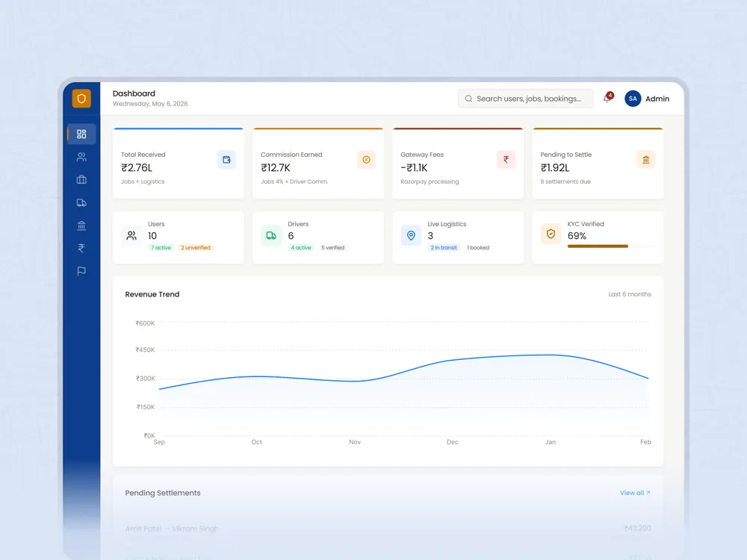Click the Admin account name

tap(657, 99)
